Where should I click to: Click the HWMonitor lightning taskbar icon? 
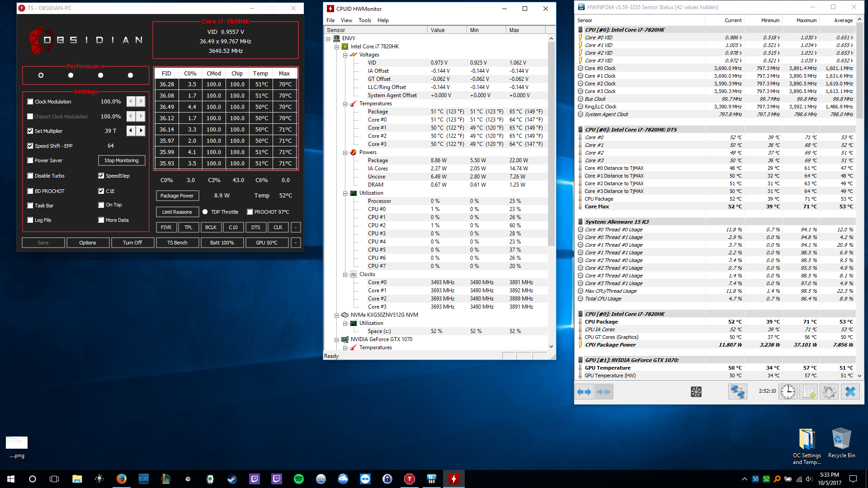[x=453, y=479]
